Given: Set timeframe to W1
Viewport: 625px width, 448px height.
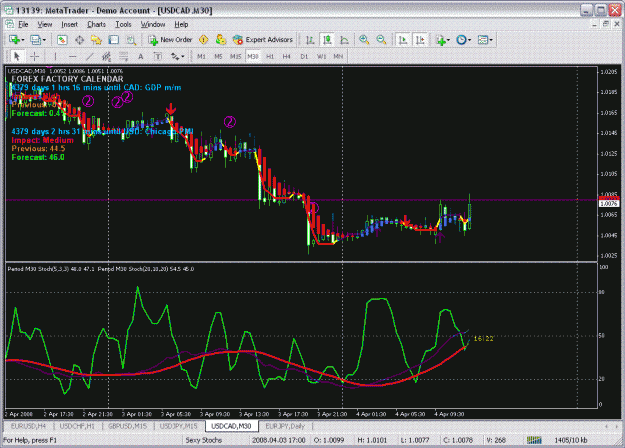Looking at the screenshot, I should [321, 57].
